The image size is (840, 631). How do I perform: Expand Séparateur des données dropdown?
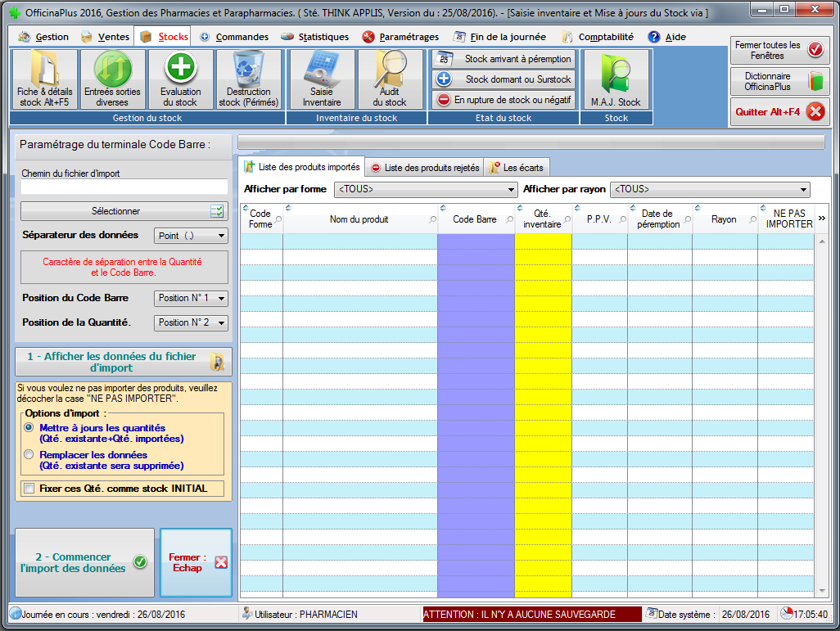point(192,236)
